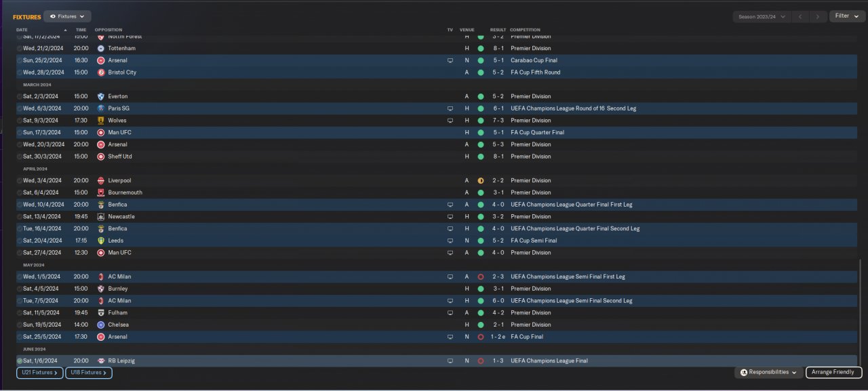Image resolution: width=868 pixels, height=391 pixels.
Task: Toggle the circle checkbox beside Sat, 1/6/2024
Action: click(x=20, y=361)
